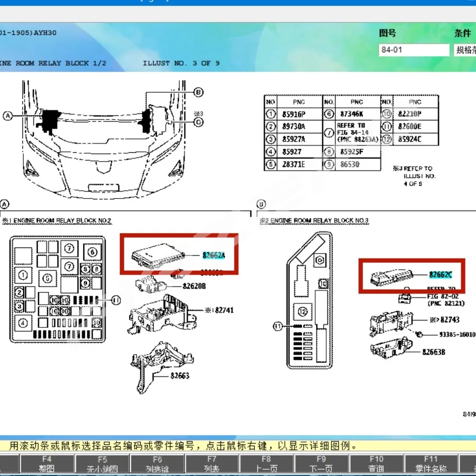Click callout 4 in relay block No.2 diagram
Image resolution: width=476 pixels, height=476 pixels.
click(23, 323)
